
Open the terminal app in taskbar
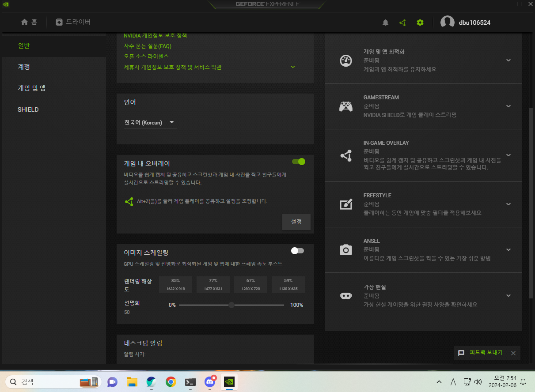tap(190, 381)
